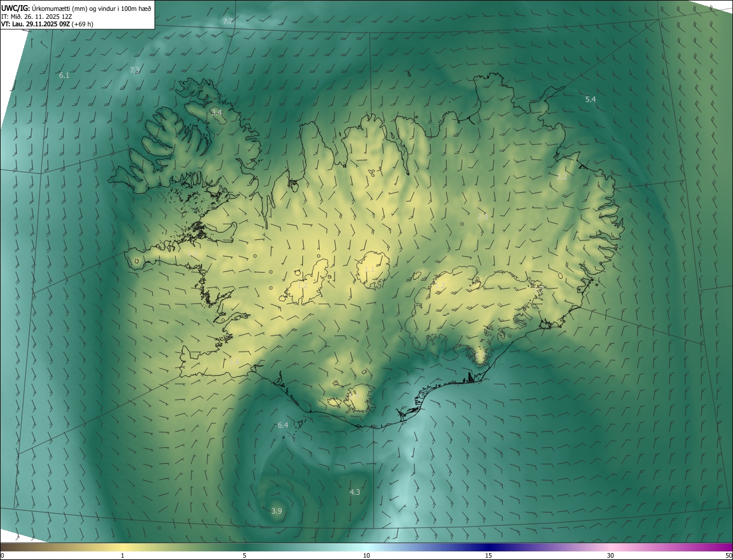
Task: Click the 5 tick label on color scale
Action: [x=245, y=556]
